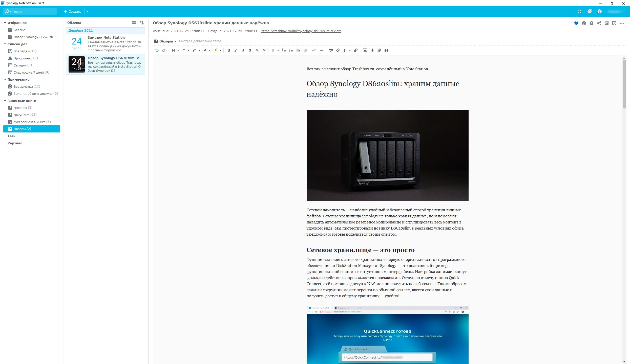Show note information
This screenshot has width=630, height=364.
[584, 23]
